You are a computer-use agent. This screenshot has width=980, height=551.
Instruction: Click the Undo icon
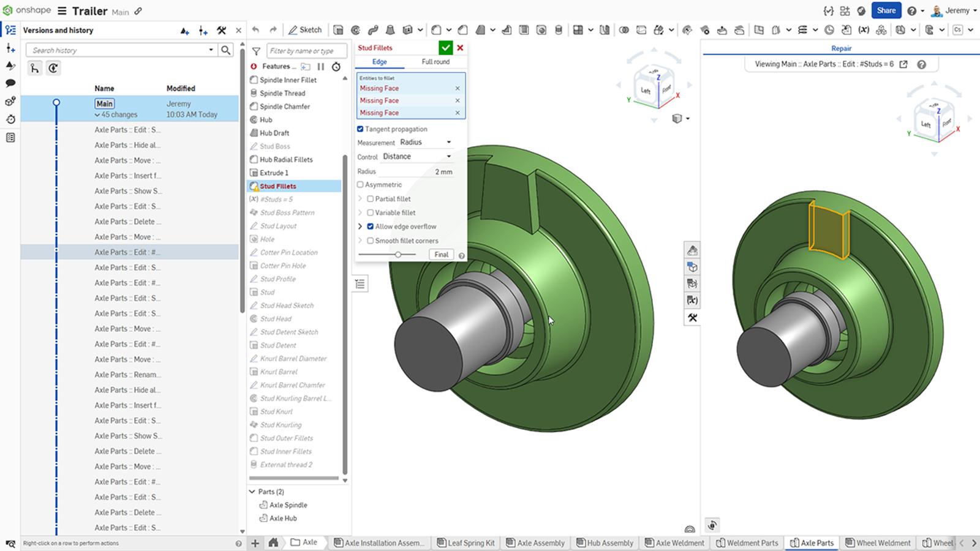click(256, 29)
